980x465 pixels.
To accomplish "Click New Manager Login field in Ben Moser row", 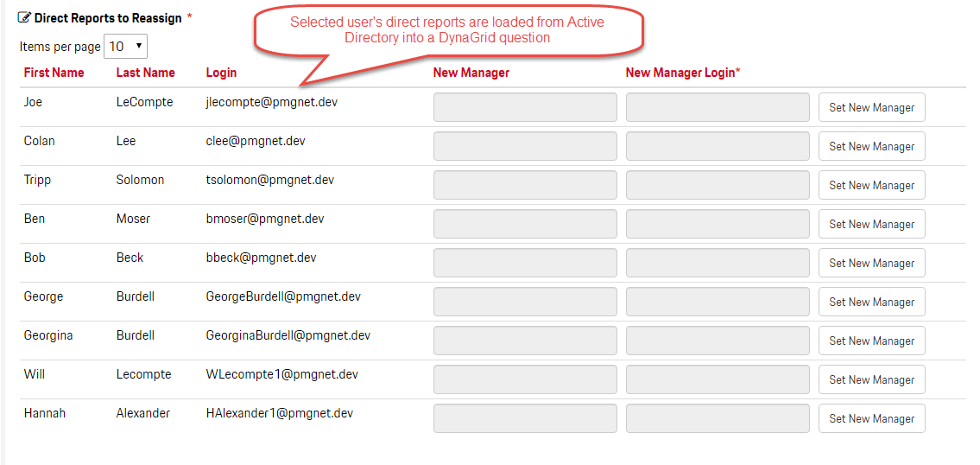I will click(718, 224).
